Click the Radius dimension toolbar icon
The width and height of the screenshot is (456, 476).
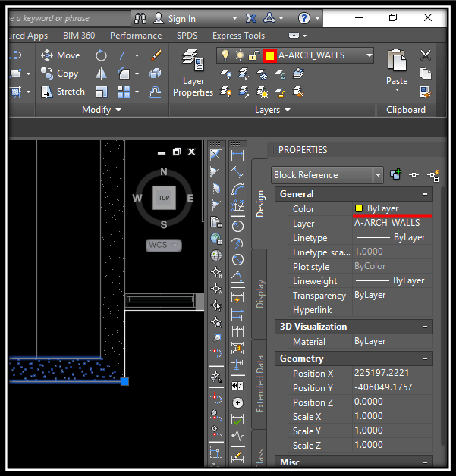pyautogui.click(x=237, y=226)
